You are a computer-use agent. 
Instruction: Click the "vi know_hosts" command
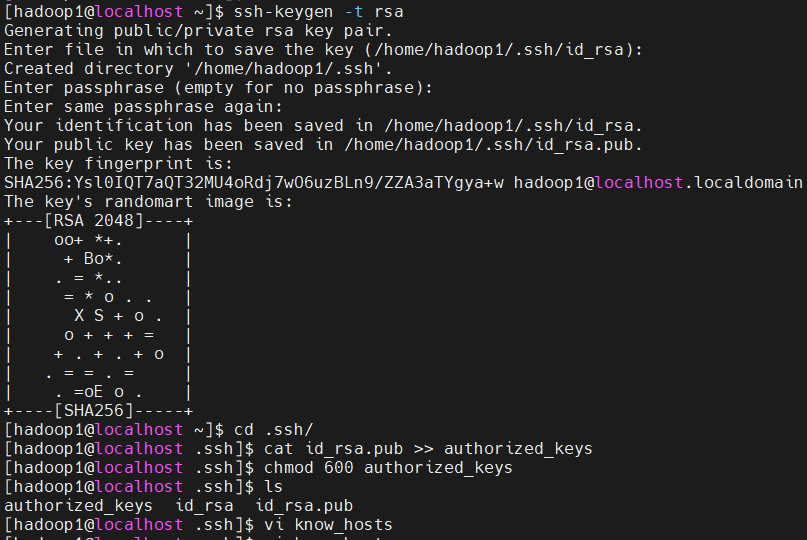(x=328, y=524)
